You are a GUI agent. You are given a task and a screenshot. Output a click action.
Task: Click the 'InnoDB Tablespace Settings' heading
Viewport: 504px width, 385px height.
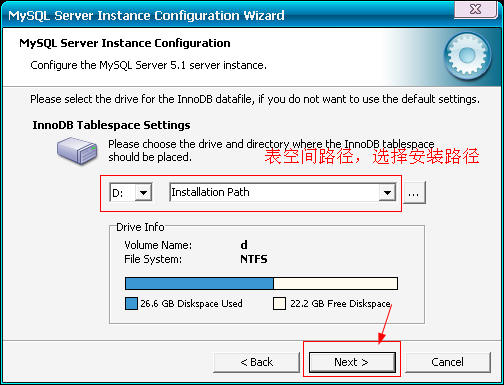(x=111, y=125)
